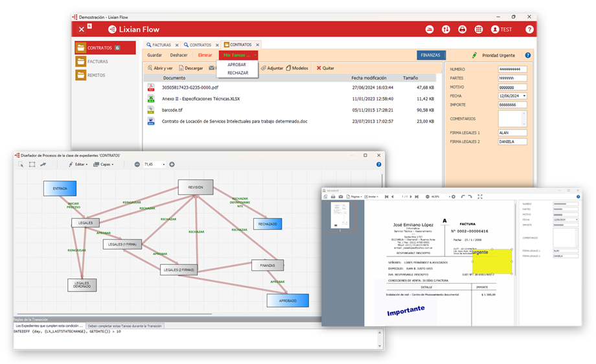Select the REVISION node in diagram
This screenshot has width=596, height=364.
[196, 187]
